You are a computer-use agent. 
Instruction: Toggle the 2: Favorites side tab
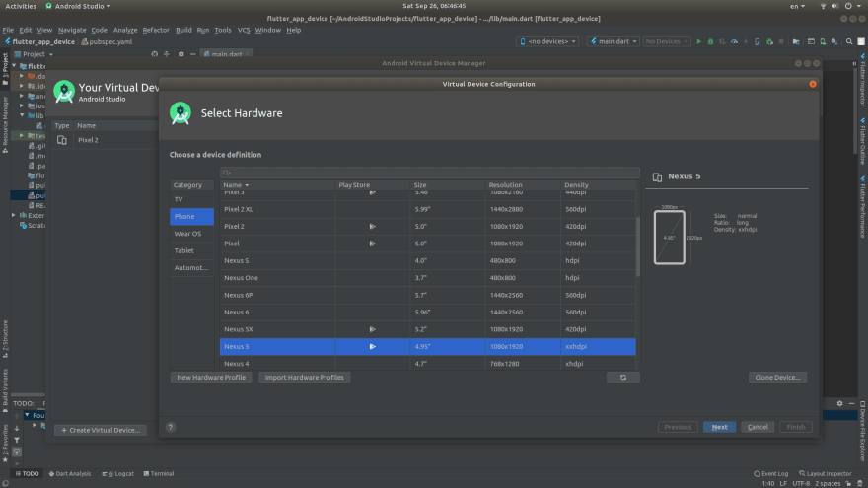pyautogui.click(x=5, y=444)
